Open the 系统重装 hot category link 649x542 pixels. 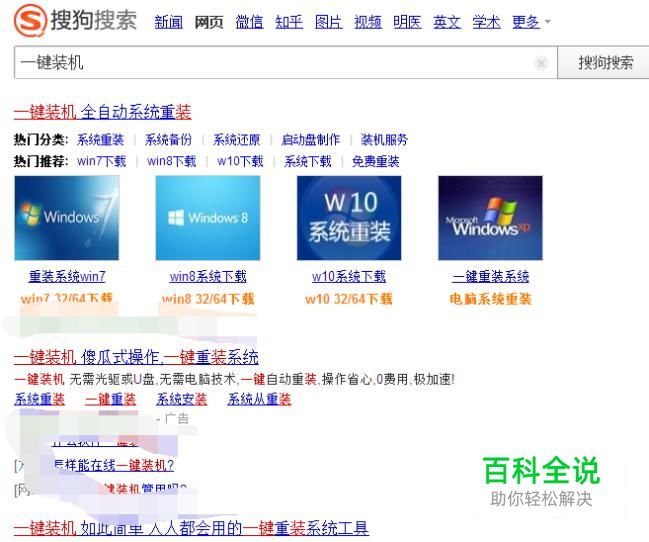click(x=100, y=140)
